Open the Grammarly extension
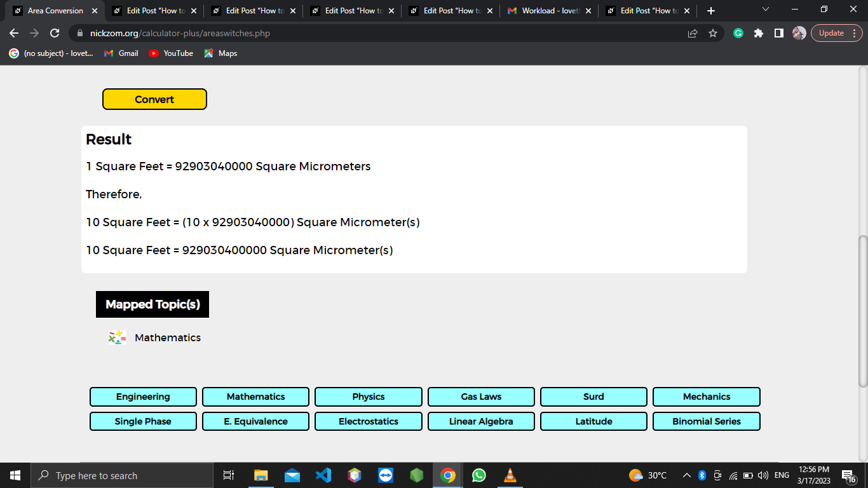This screenshot has width=868, height=488. [x=738, y=33]
